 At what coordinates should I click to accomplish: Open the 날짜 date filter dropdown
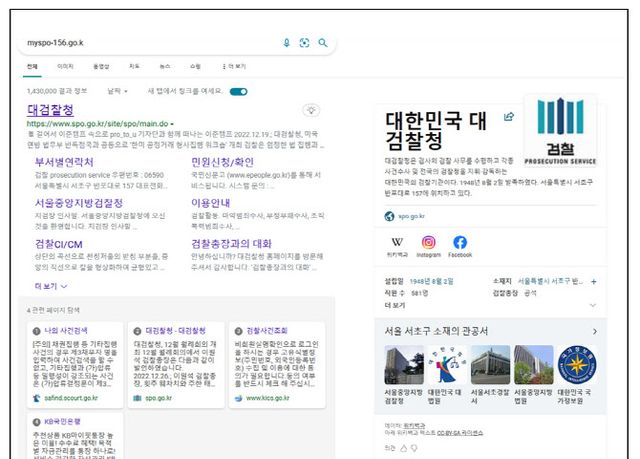[117, 92]
